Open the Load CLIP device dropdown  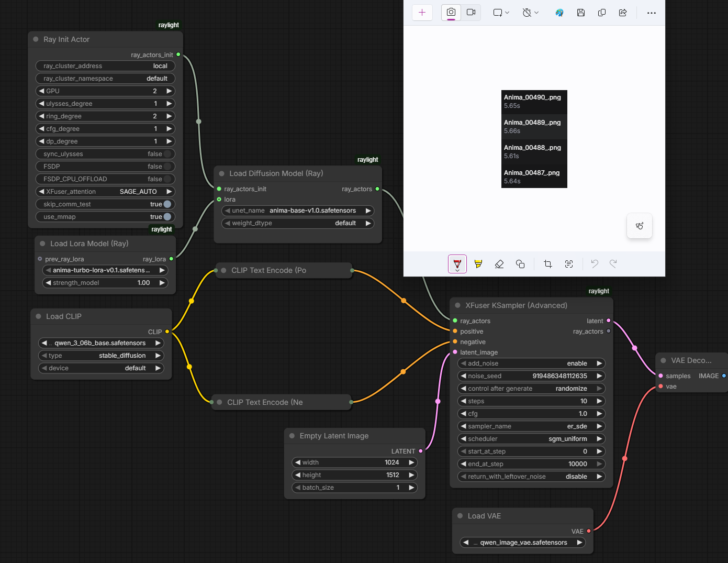coord(101,368)
